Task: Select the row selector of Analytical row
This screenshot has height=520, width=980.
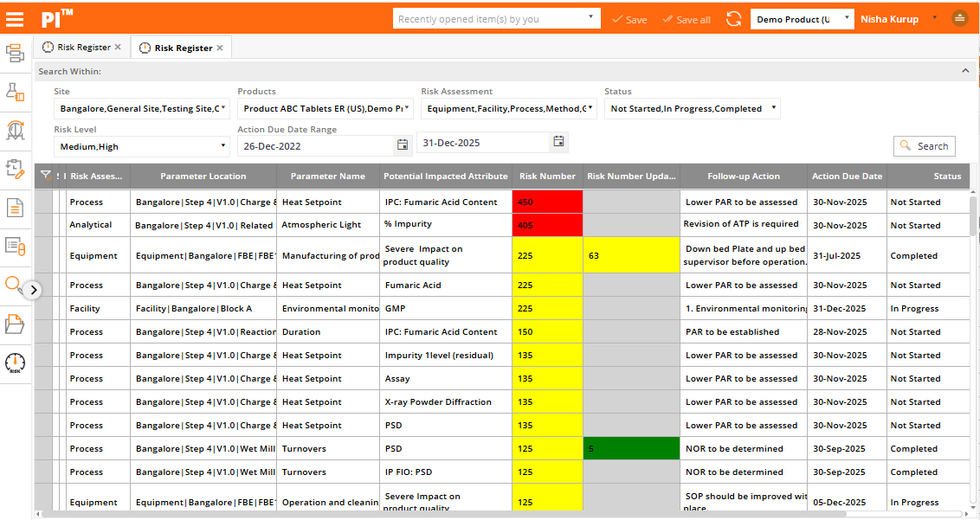Action: pyautogui.click(x=44, y=225)
